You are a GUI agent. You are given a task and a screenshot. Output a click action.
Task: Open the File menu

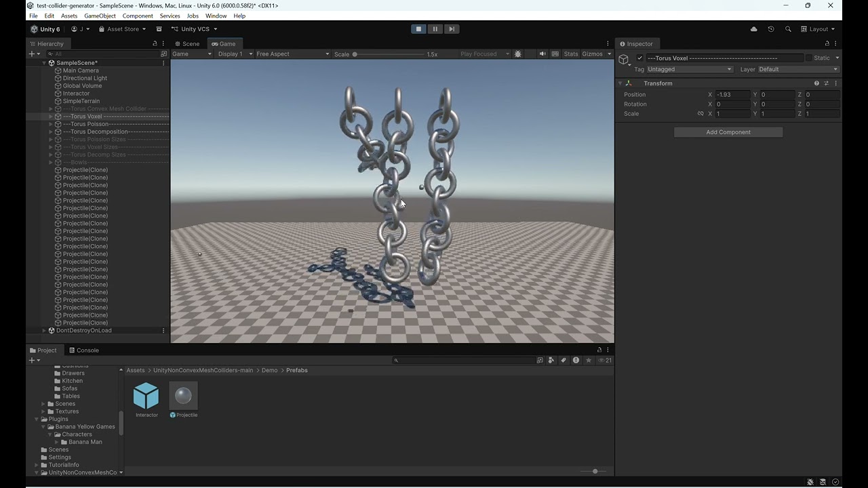coord(33,16)
